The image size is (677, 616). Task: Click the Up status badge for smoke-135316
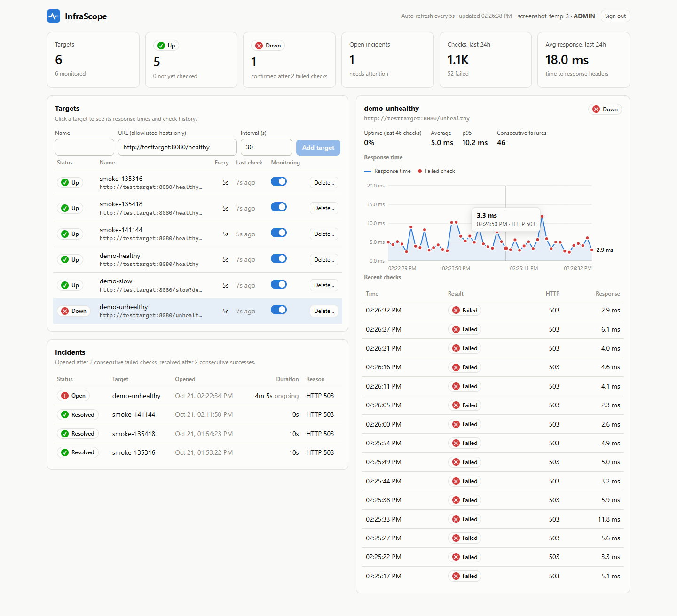click(x=70, y=183)
